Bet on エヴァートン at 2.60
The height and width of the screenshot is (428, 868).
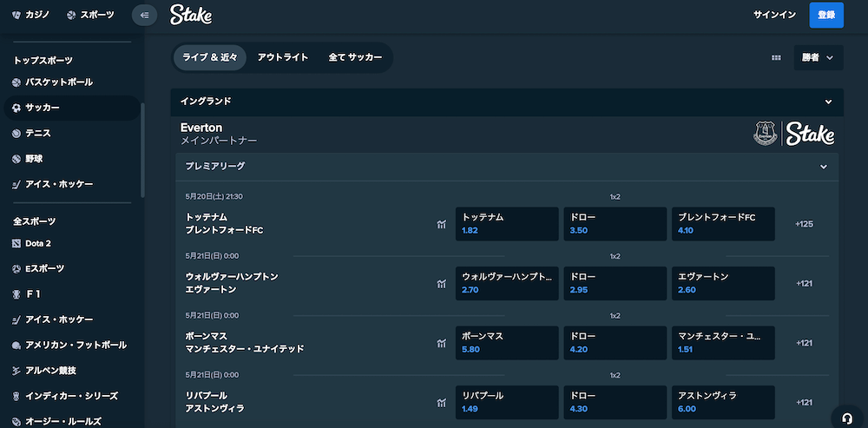point(724,284)
